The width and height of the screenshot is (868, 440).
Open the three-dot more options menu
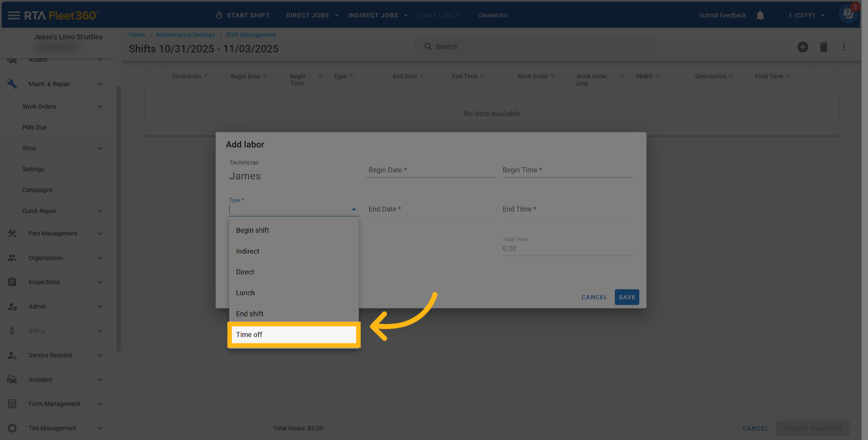coord(844,47)
